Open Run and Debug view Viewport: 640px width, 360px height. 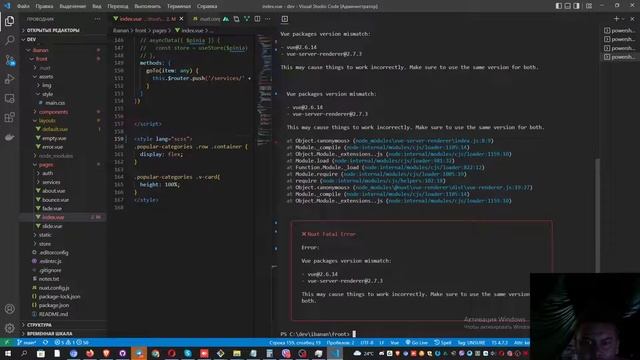9,79
